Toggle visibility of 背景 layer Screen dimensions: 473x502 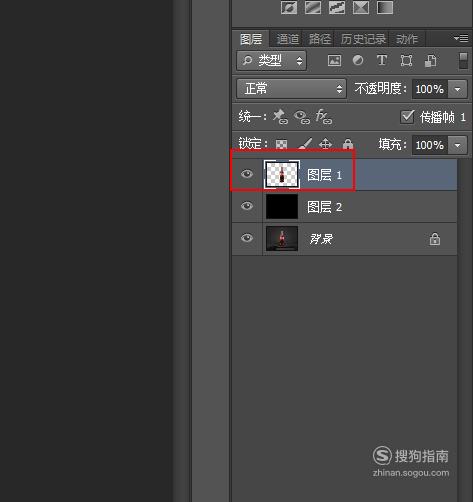click(247, 238)
